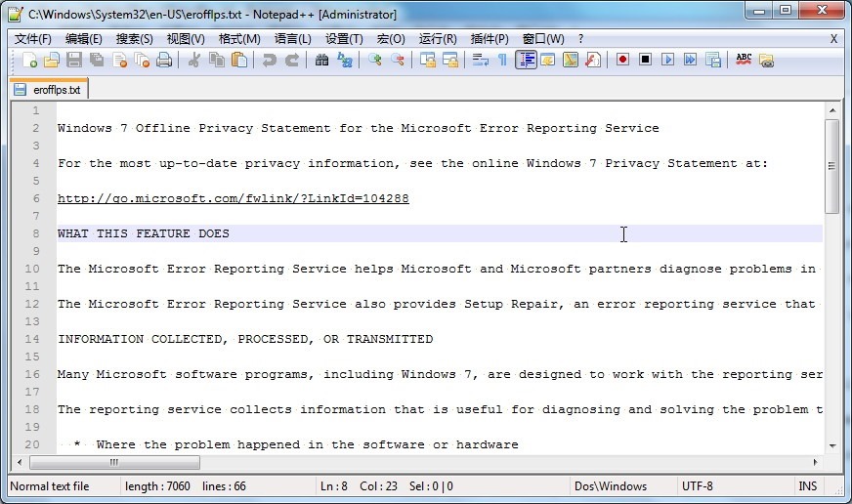Click the horizontal scrollbar thumb
Viewport: 852px width, 504px height.
(x=114, y=463)
